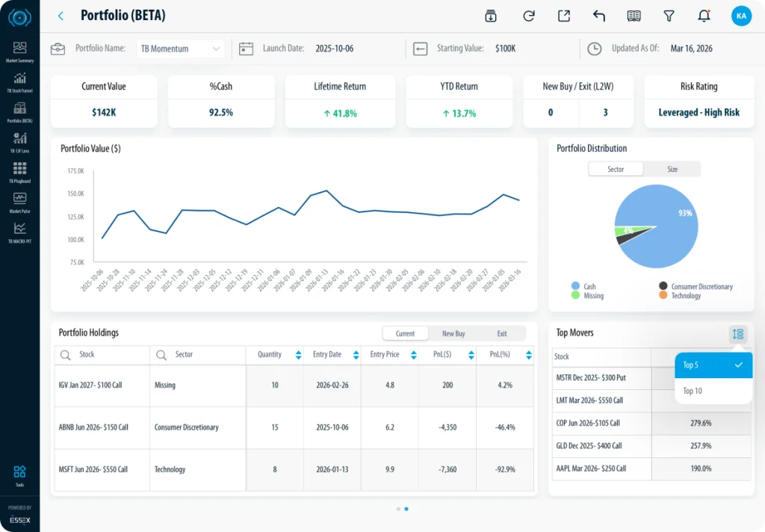Select the Current holdings tab
The height and width of the screenshot is (532, 765).
pos(405,334)
